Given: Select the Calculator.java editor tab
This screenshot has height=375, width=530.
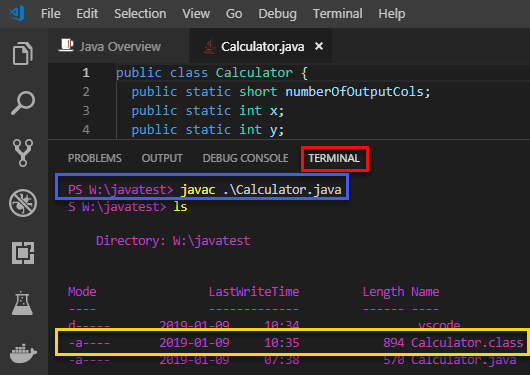Looking at the screenshot, I should [x=261, y=46].
